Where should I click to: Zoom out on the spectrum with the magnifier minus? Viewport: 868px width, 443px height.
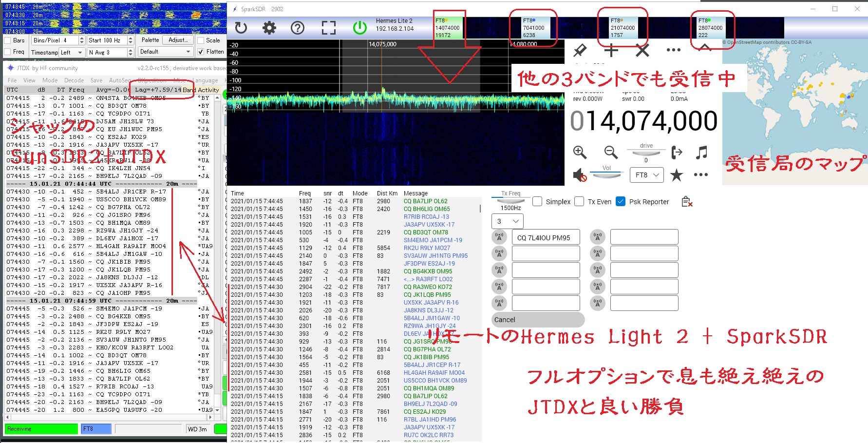[x=611, y=152]
